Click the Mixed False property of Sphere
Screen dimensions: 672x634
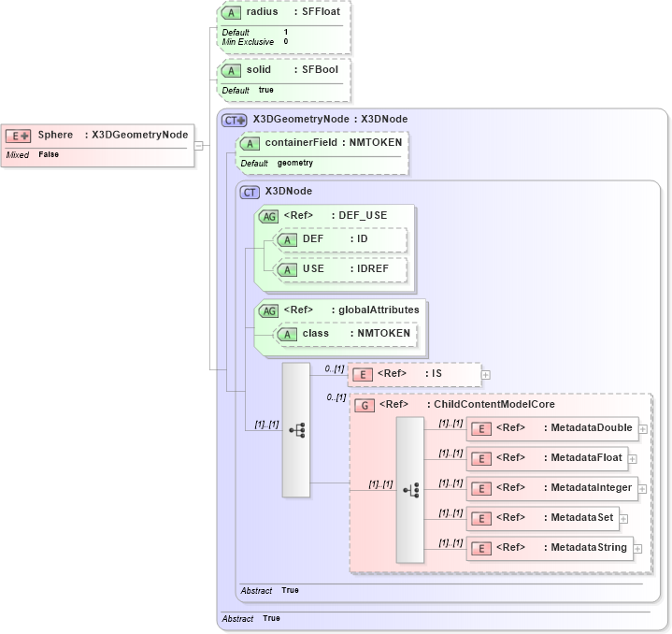pyautogui.click(x=33, y=154)
